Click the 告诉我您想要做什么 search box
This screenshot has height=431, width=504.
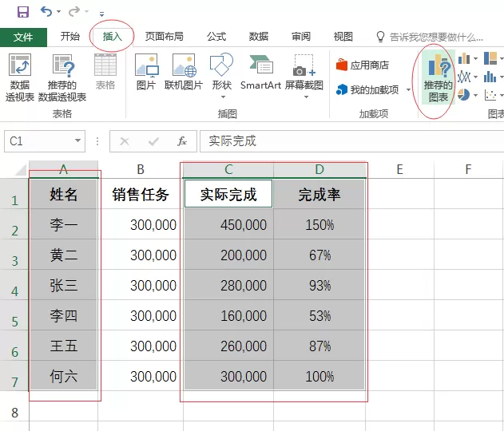pyautogui.click(x=430, y=38)
